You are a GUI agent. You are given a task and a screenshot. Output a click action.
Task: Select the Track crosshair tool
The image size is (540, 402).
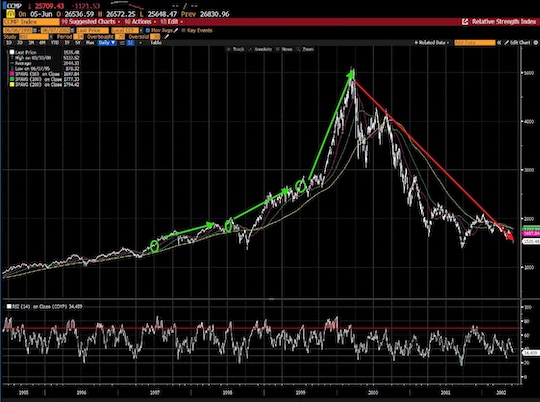pos(236,49)
